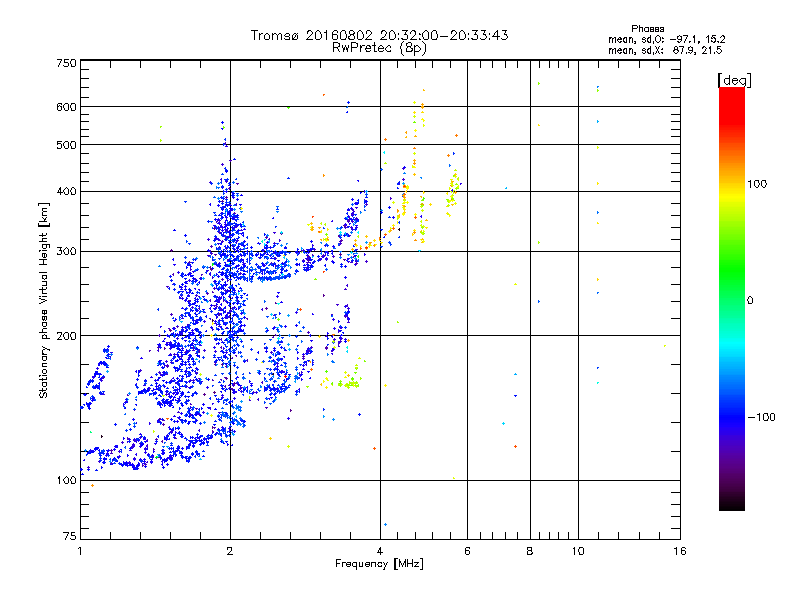The width and height of the screenshot is (800, 600).
Task: Click the plot title "Tromsø 20160802 20:32:00-20:33:43"
Action: pyautogui.click(x=379, y=35)
